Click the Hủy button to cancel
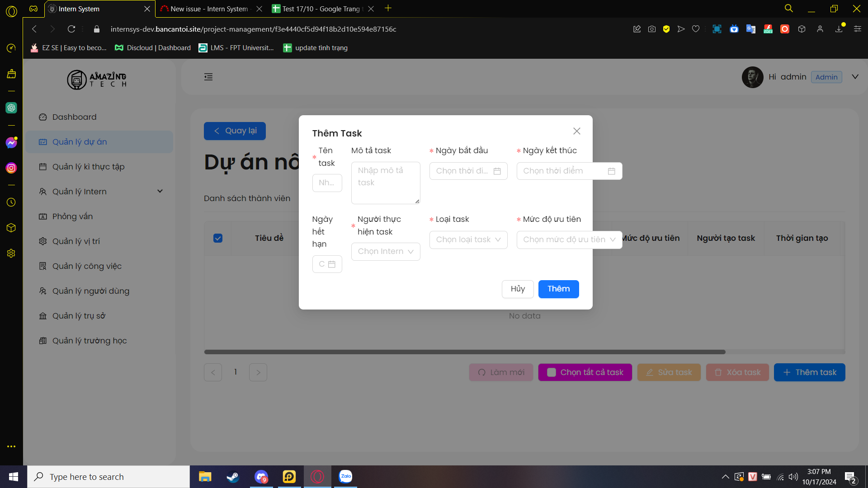Image resolution: width=868 pixels, height=488 pixels. click(x=518, y=289)
